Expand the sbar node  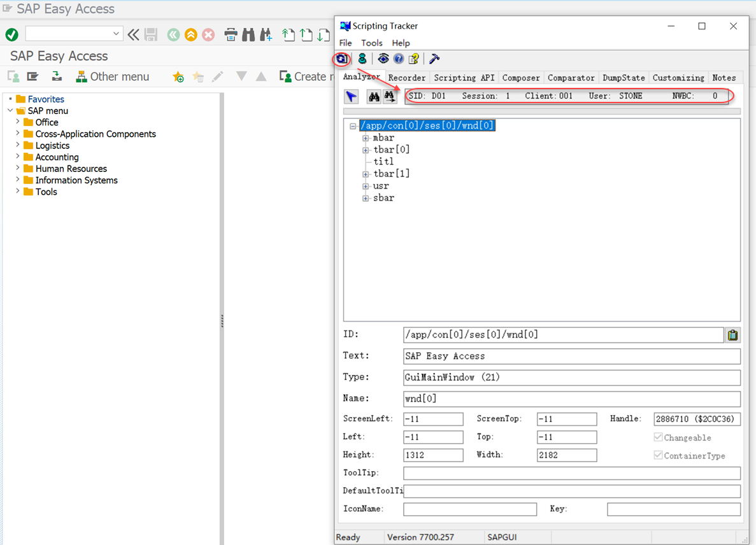[366, 199]
